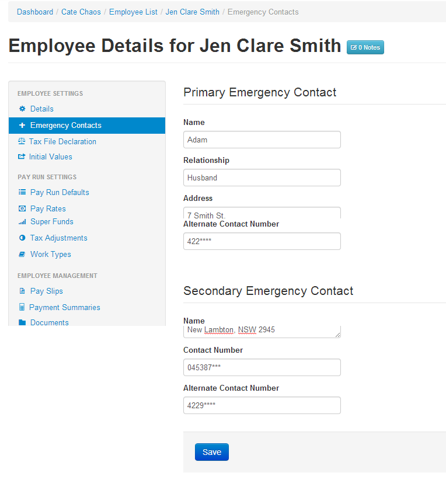
Task: Click the gear icon beside Details
Action: [x=22, y=109]
